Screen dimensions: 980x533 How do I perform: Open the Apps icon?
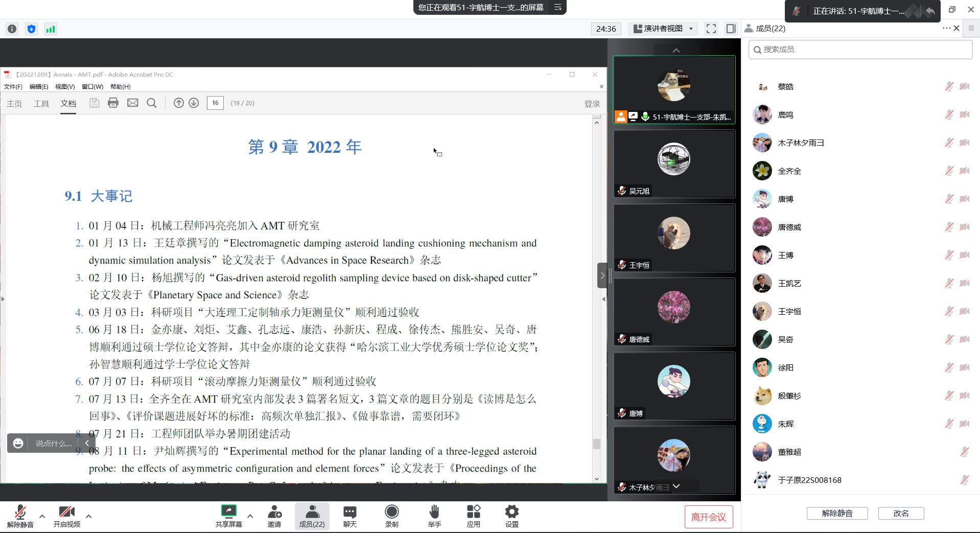(x=474, y=516)
